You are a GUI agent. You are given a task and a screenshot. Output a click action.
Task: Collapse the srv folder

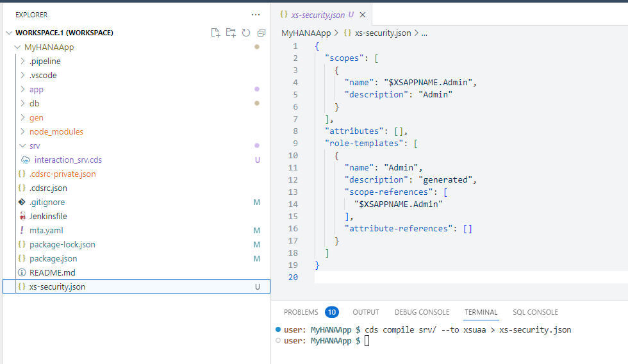point(22,145)
